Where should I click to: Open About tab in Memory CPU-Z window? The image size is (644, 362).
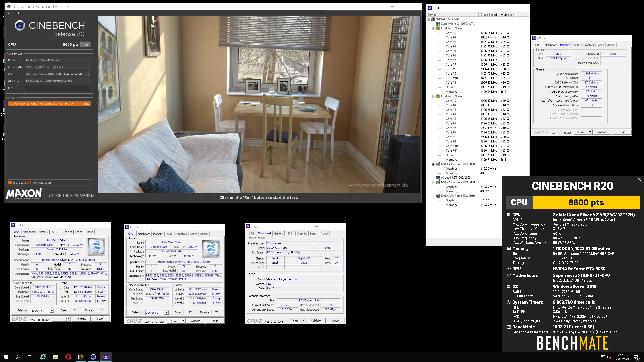(x=611, y=45)
